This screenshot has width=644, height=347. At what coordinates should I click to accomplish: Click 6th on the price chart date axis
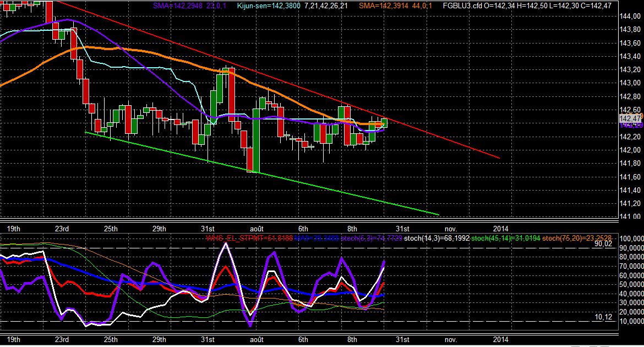pyautogui.click(x=303, y=229)
